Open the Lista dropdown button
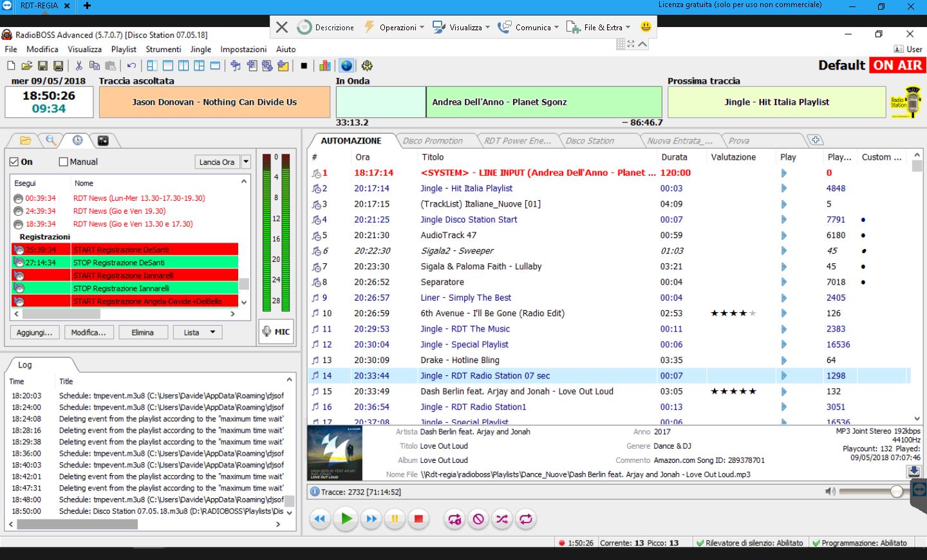 [198, 333]
